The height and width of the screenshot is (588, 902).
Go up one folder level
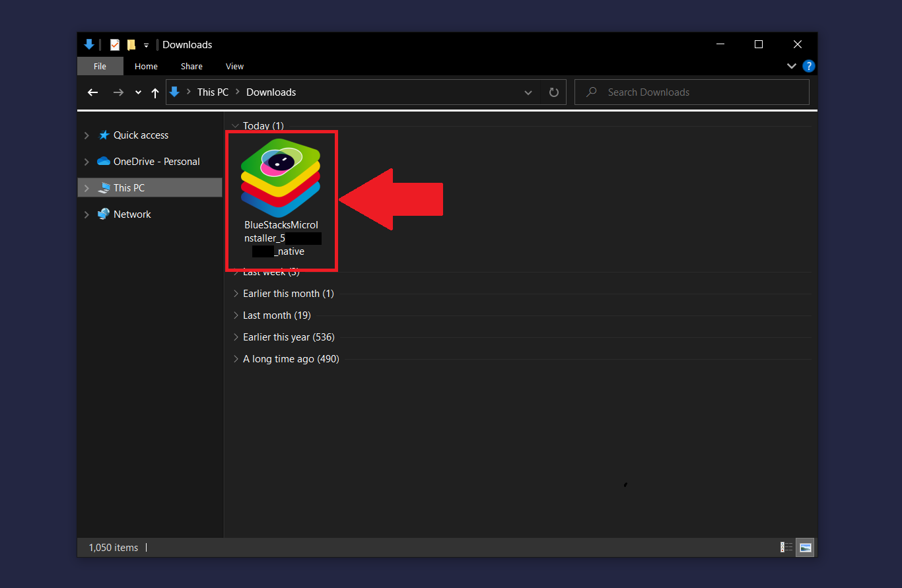(155, 92)
